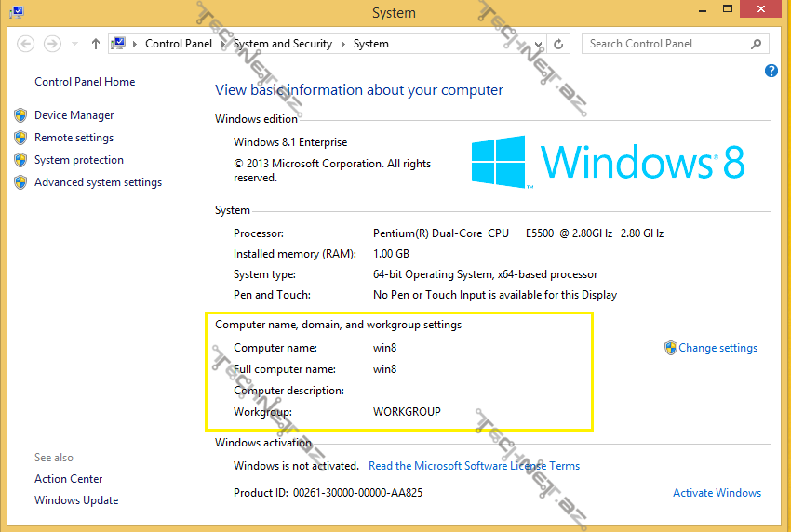This screenshot has height=532, width=791.
Task: Expand the arrow after Control Panel breadcrumb
Action: pyautogui.click(x=222, y=44)
